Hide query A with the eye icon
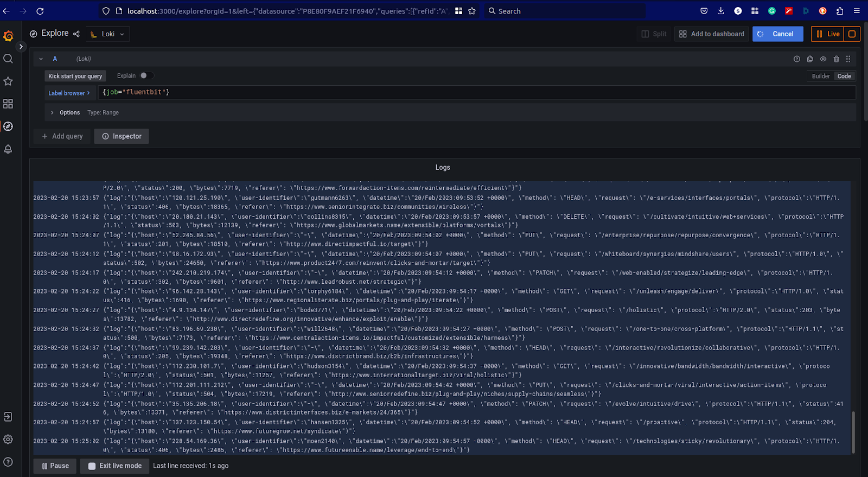 [x=823, y=59]
